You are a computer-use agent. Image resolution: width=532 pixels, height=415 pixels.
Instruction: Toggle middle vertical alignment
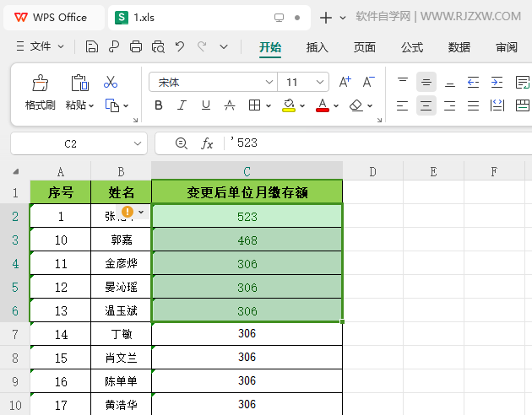point(426,82)
